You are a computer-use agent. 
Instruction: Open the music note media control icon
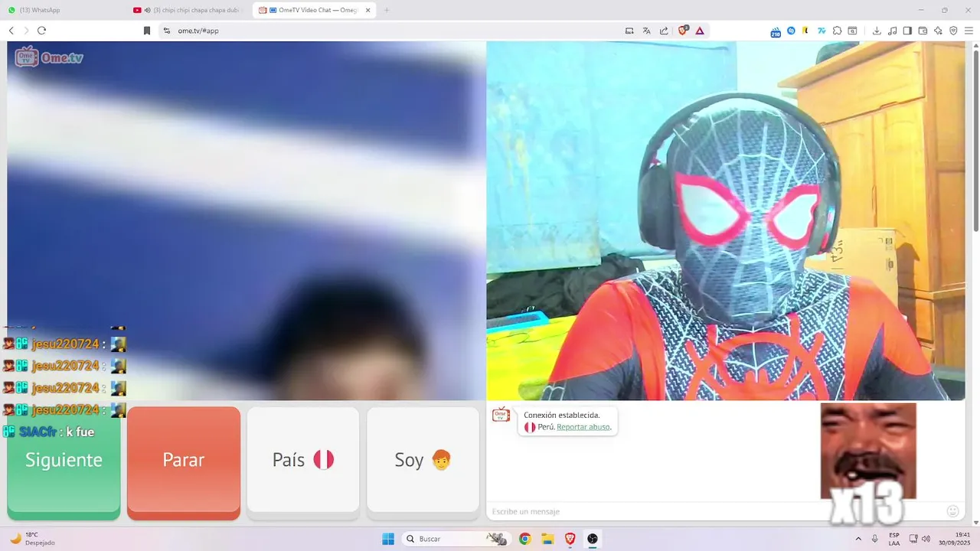click(892, 31)
